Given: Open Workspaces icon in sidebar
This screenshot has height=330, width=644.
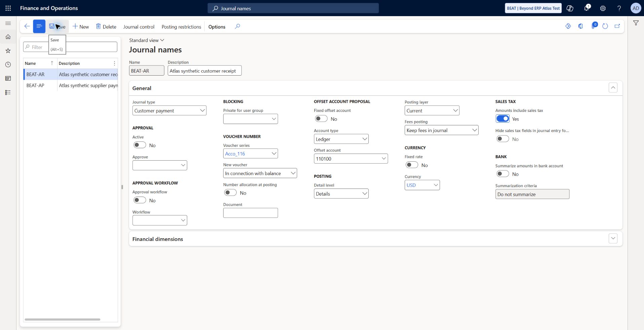Looking at the screenshot, I should point(8,79).
